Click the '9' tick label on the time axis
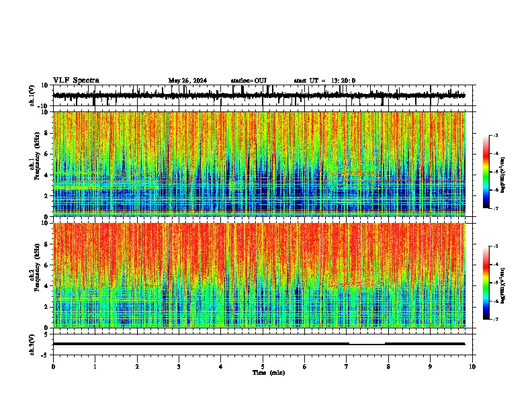This screenshot has width=532, height=411. [x=430, y=367]
